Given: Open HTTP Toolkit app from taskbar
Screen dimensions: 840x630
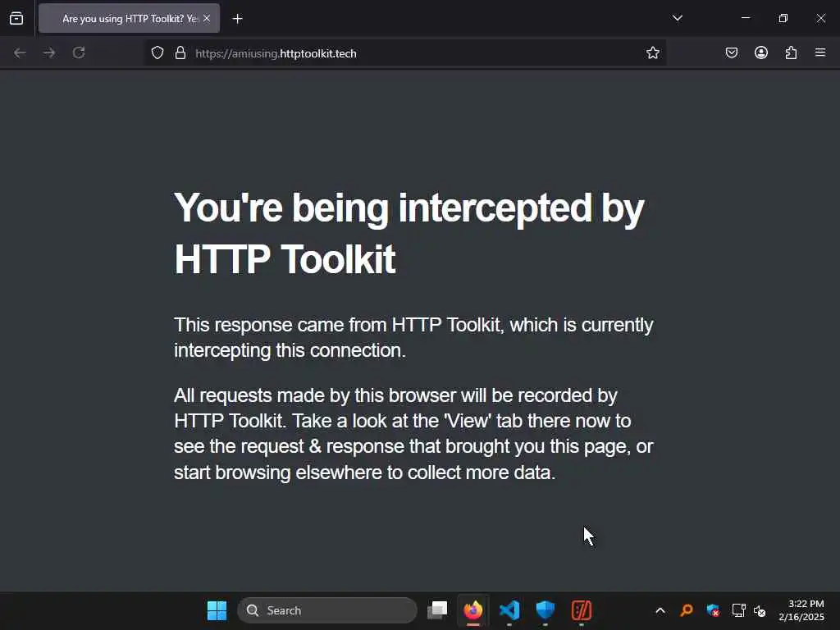Looking at the screenshot, I should (x=582, y=610).
